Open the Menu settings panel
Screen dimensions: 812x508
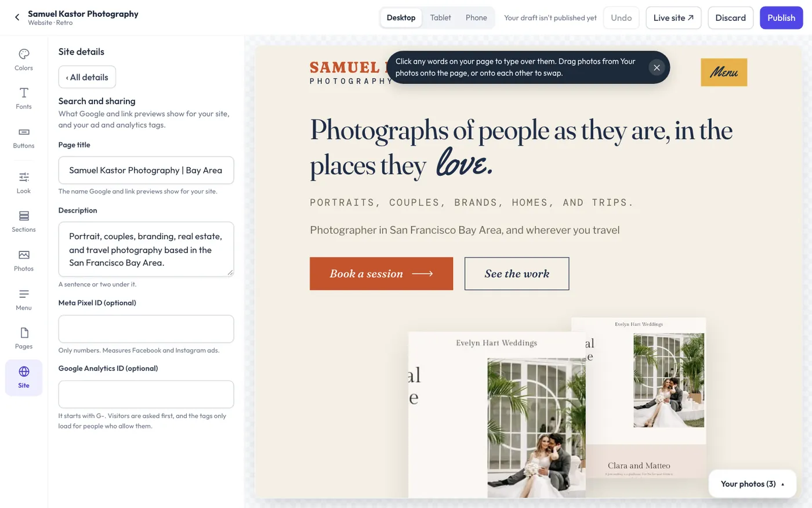tap(24, 300)
